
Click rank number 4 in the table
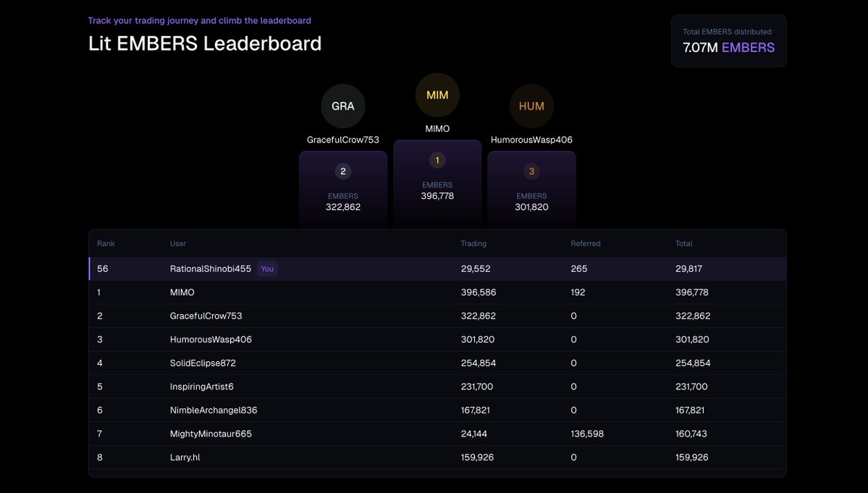click(100, 363)
